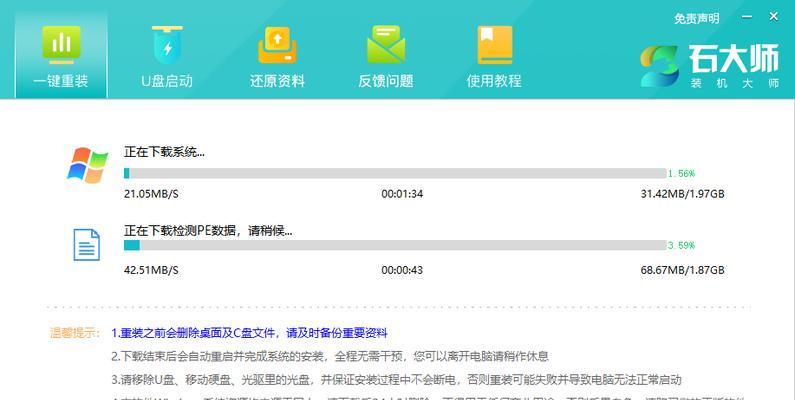Open the U盘启动 shield icon
795x400 pixels.
click(x=167, y=45)
